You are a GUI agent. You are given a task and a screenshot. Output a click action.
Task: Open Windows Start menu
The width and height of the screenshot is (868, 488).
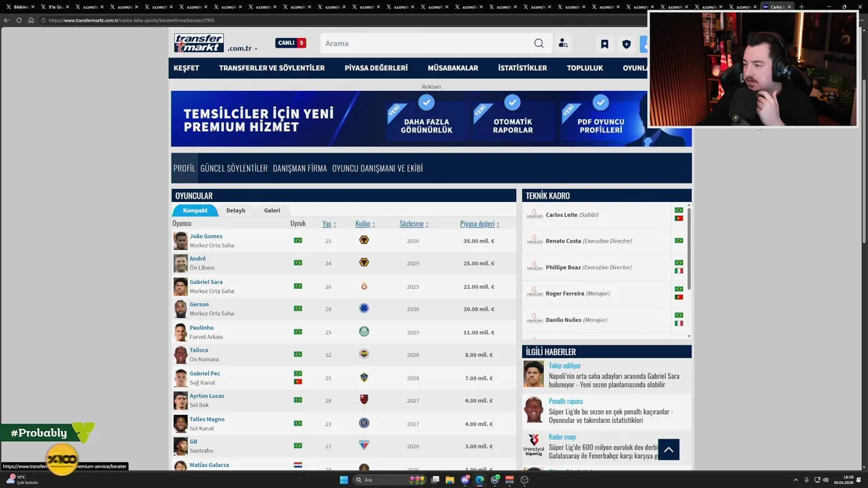[x=344, y=480]
